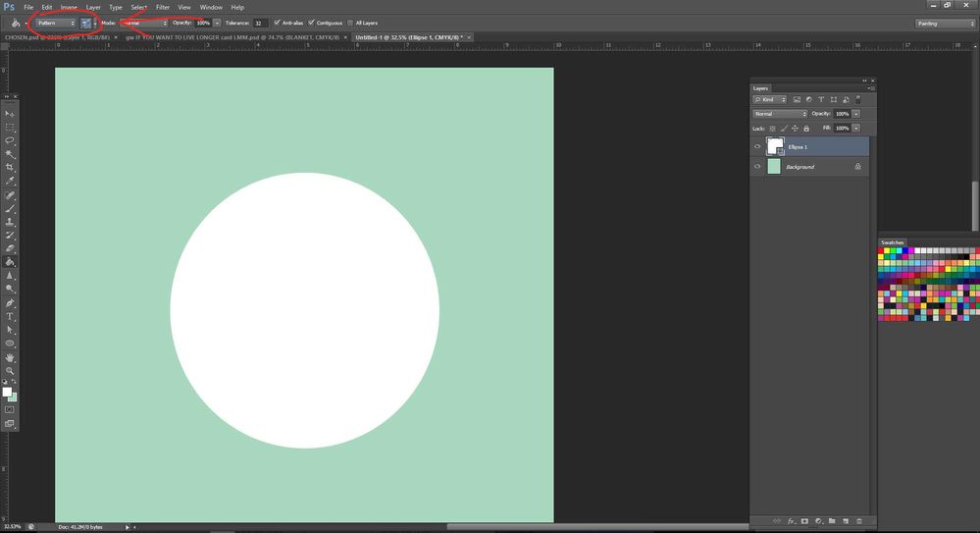
Task: Select the Magic Wand tool
Action: (10, 154)
